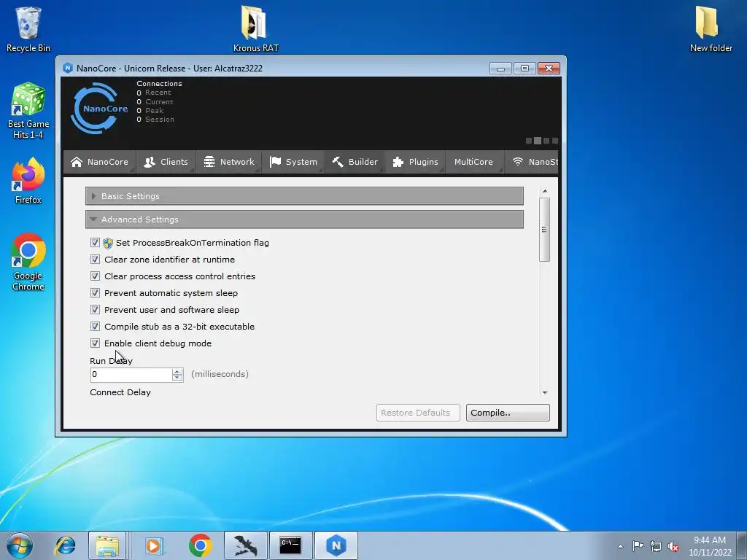Switch to the Plugins tab
Image resolution: width=747 pixels, height=560 pixels.
pos(415,162)
